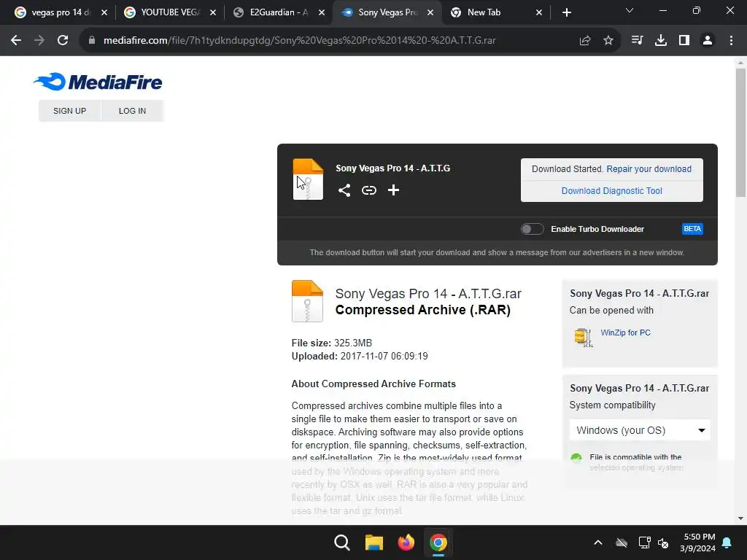Click the muted volume icon in tray
The width and height of the screenshot is (747, 560).
(x=663, y=542)
